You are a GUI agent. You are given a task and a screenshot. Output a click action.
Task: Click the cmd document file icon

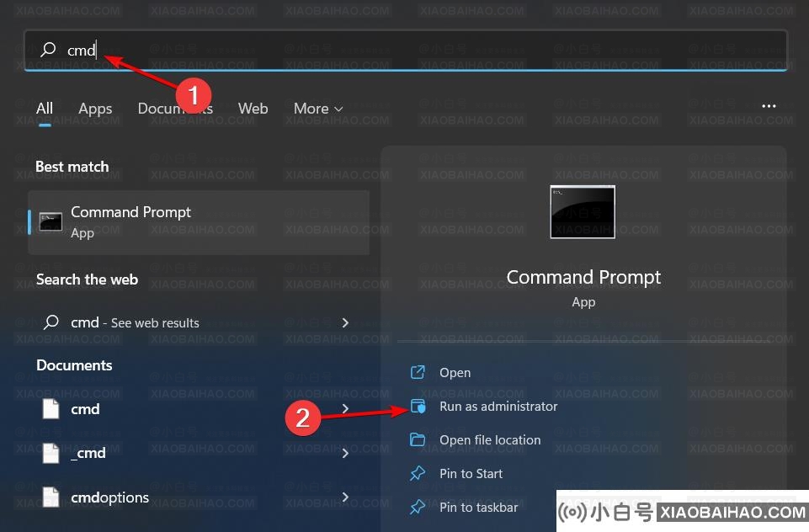pyautogui.click(x=51, y=408)
